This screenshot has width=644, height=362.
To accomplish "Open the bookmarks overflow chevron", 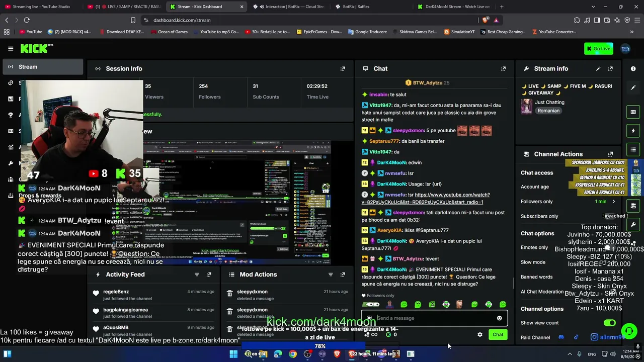I will click(631, 32).
